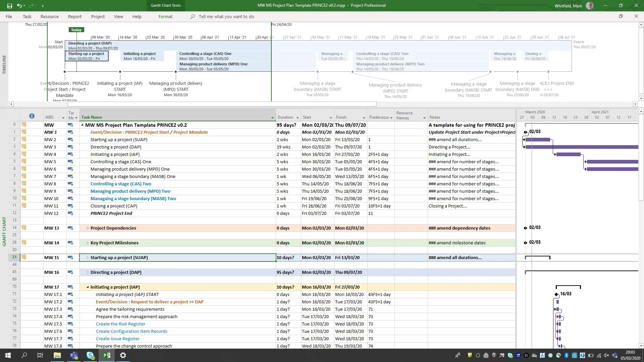644x362 pixels.
Task: Expand the 'Project Dependencies' summary task
Action: tap(88, 228)
